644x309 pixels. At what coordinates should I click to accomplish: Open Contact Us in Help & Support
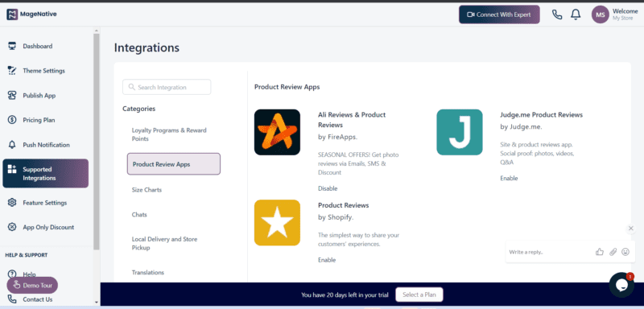pyautogui.click(x=37, y=299)
